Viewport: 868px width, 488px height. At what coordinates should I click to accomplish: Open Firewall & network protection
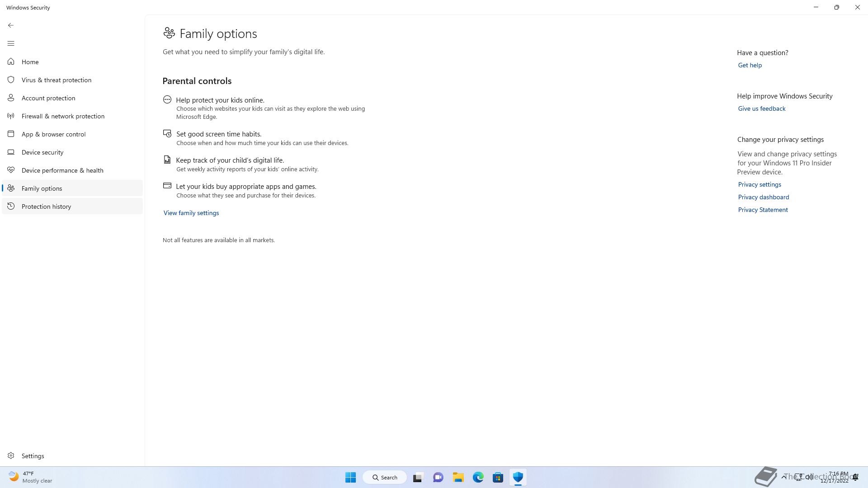click(x=72, y=116)
